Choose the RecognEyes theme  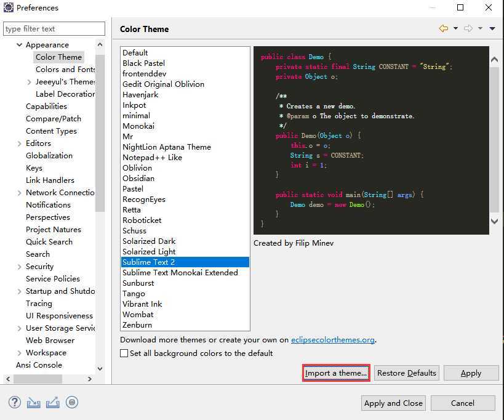click(x=185, y=200)
